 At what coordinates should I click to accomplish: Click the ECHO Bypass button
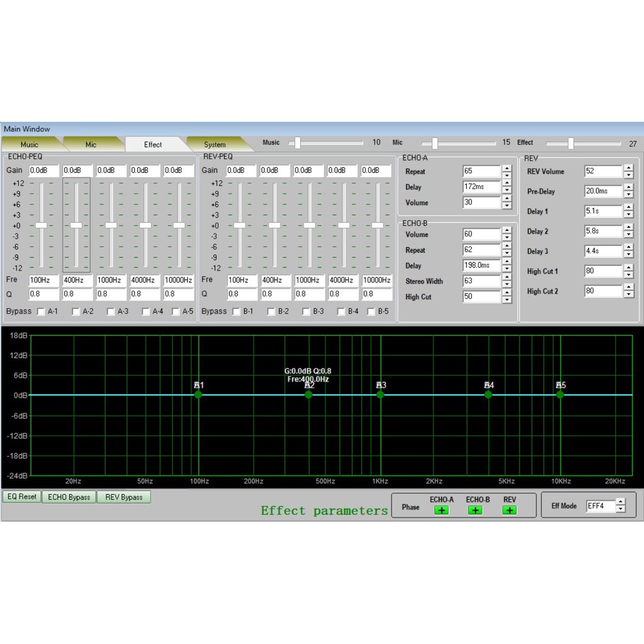(x=69, y=497)
